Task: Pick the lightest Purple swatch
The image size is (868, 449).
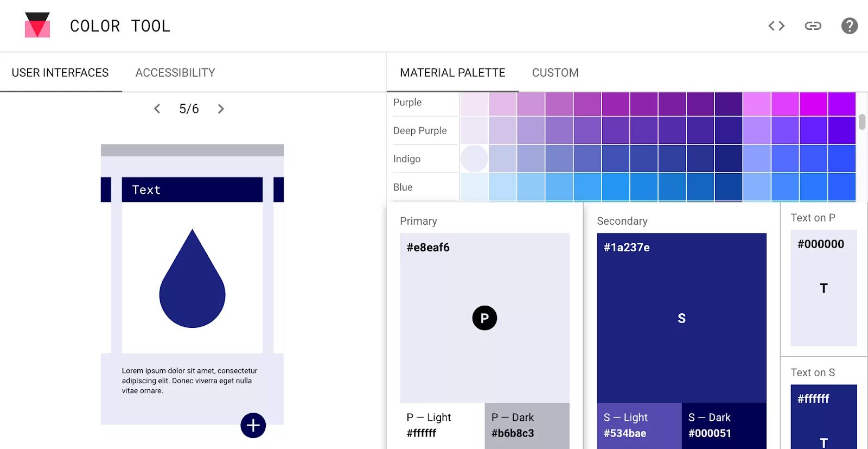Action: click(474, 104)
